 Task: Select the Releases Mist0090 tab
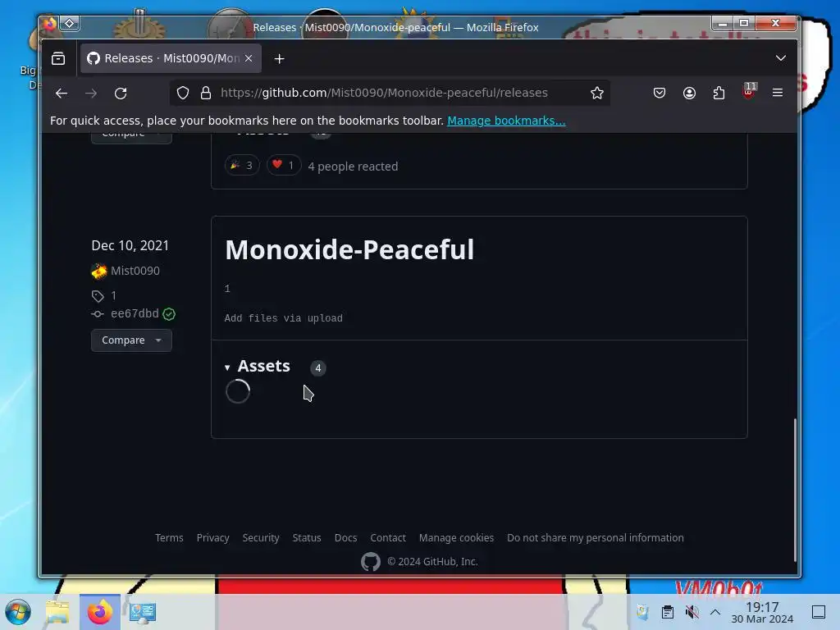171,58
